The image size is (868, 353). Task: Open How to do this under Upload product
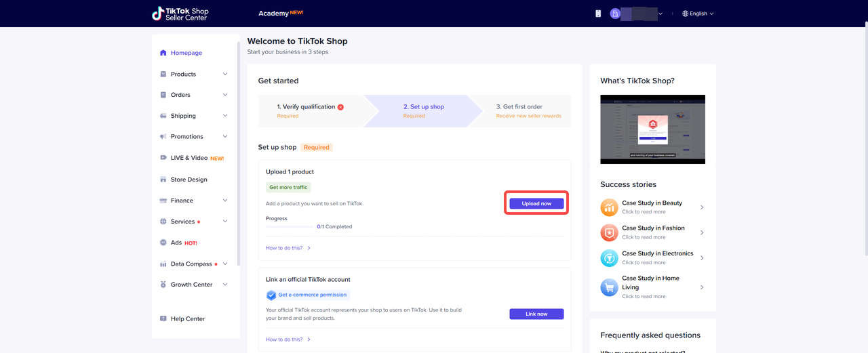pyautogui.click(x=288, y=248)
